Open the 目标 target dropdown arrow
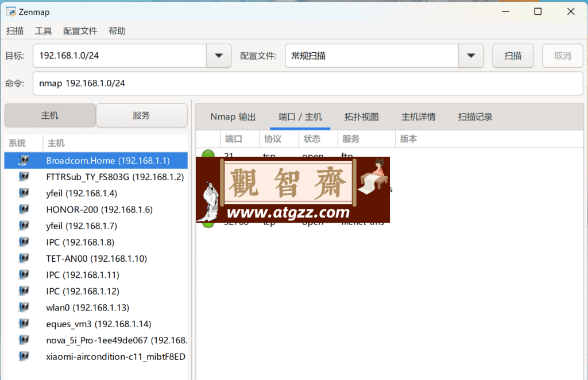This screenshot has width=588, height=380. (x=219, y=56)
